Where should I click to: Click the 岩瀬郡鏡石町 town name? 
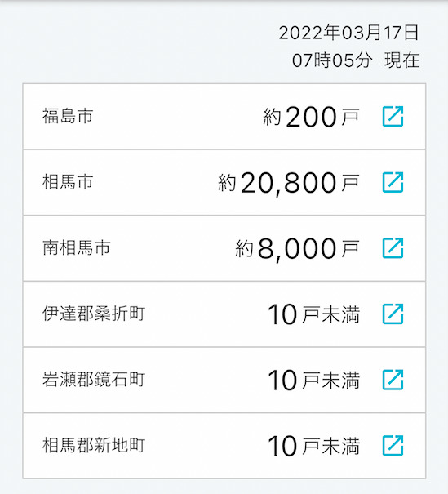(94, 380)
